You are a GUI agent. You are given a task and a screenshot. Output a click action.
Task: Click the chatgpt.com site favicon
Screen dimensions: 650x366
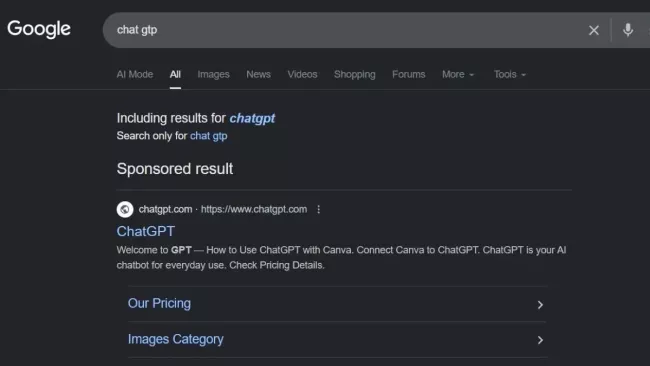tap(125, 209)
